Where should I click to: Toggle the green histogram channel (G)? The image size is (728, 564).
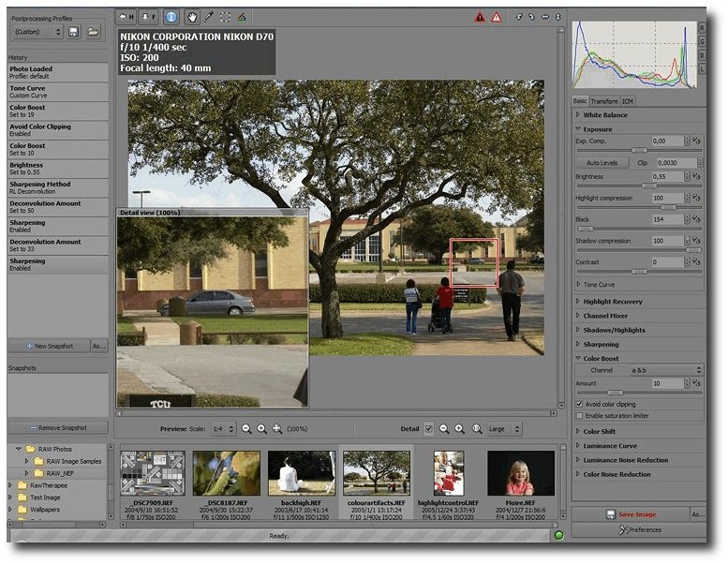702,42
